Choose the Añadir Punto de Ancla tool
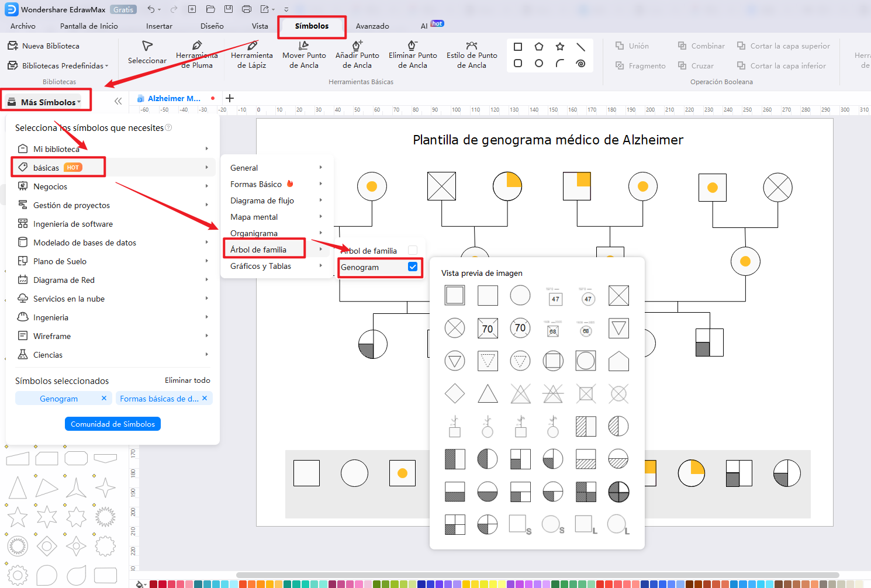 tap(357, 54)
